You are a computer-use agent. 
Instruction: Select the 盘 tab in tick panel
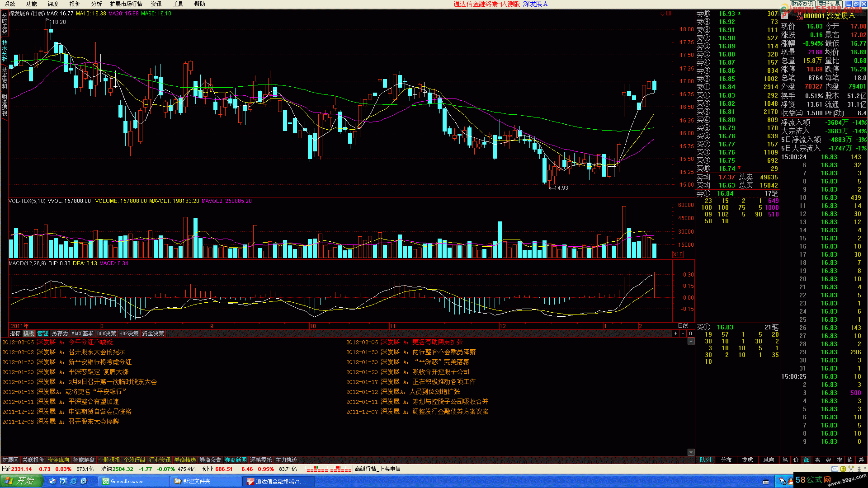[817, 460]
